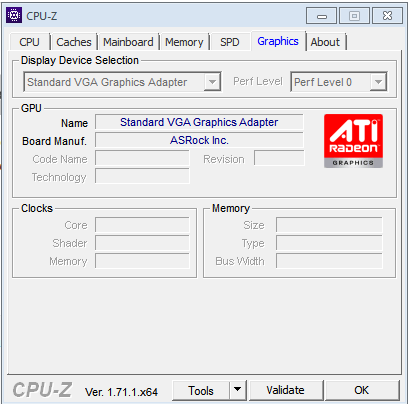Click the Validate button
This screenshot has width=408, height=404.
pos(286,390)
